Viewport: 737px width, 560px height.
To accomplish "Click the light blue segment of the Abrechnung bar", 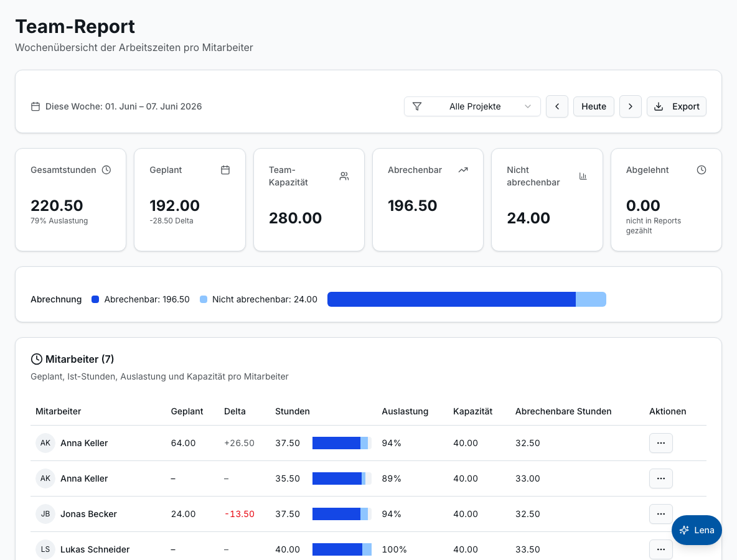I will coord(591,299).
